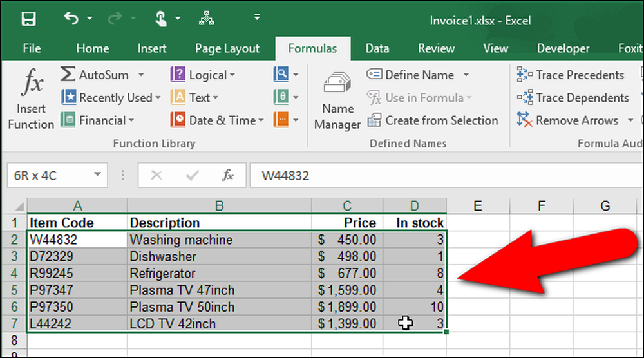Select column E header

(478, 205)
